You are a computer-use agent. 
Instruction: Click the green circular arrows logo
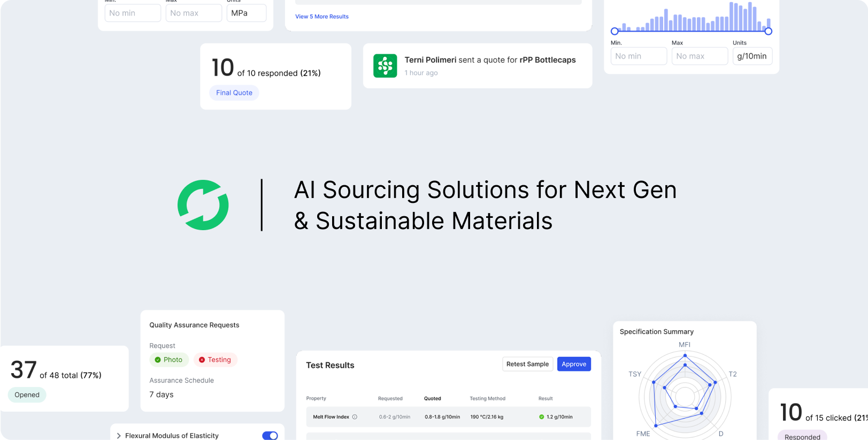click(203, 205)
